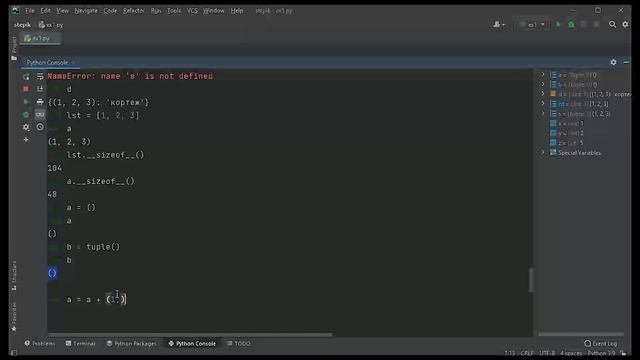The width and height of the screenshot is (640, 360).
Task: Hide the Python Console panel
Action: (626, 62)
